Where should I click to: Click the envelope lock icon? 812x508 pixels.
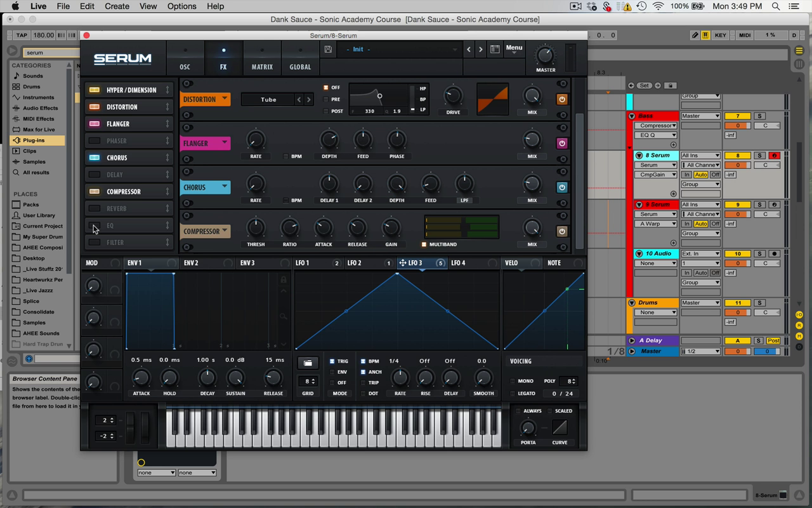tap(284, 279)
